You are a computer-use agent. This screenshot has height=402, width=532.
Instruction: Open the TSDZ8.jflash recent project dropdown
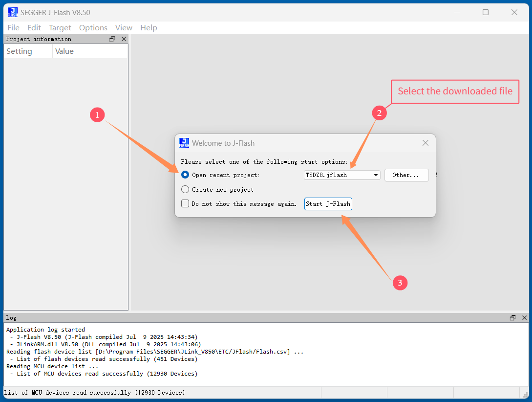tap(341, 175)
